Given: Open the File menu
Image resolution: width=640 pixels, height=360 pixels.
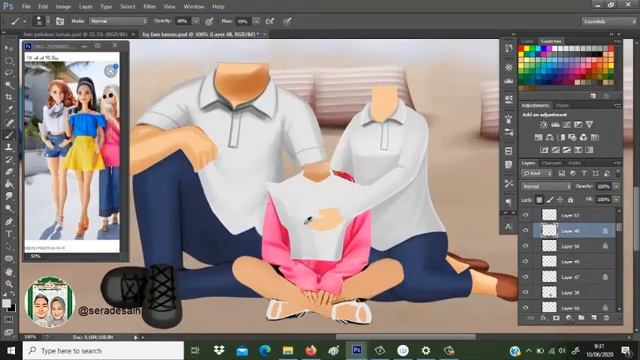Looking at the screenshot, I should coord(26,7).
